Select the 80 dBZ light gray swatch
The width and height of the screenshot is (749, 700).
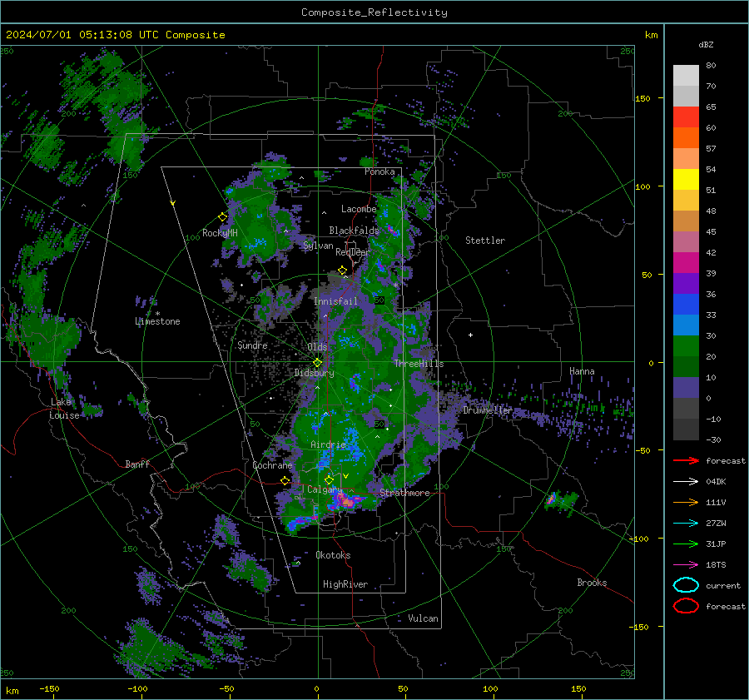686,75
